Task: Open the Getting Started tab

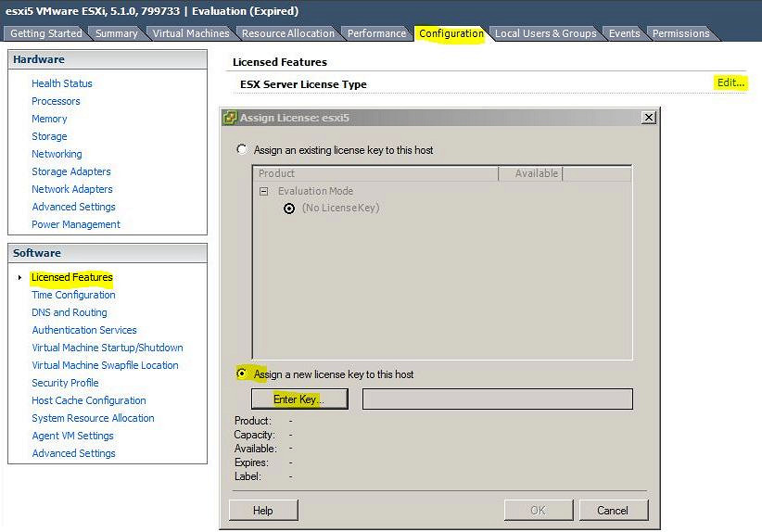Action: (46, 33)
